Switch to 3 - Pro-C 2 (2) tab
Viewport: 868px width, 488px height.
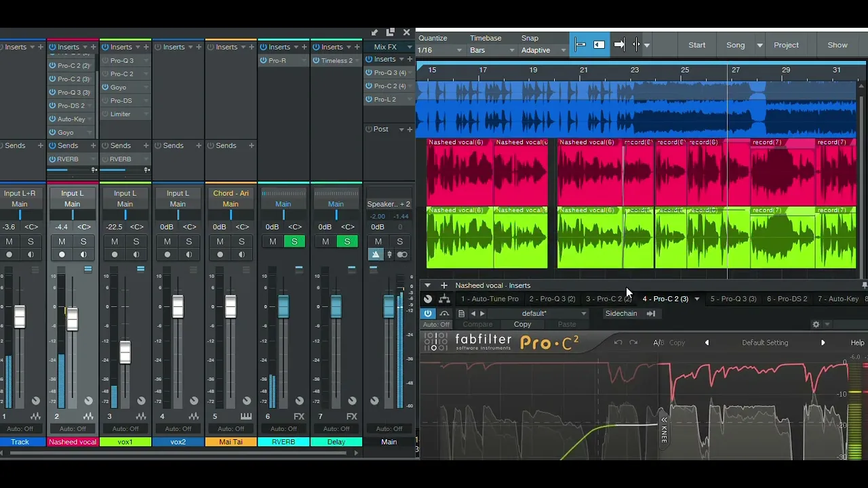point(608,299)
